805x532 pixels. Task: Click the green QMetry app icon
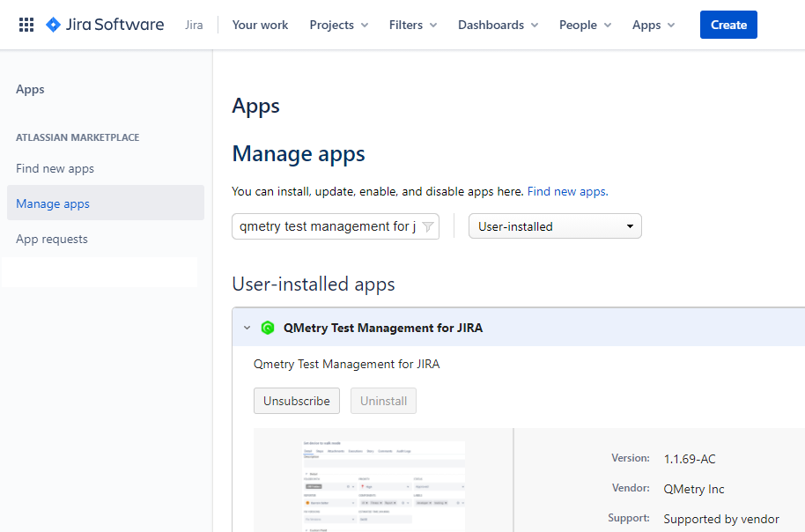[268, 327]
